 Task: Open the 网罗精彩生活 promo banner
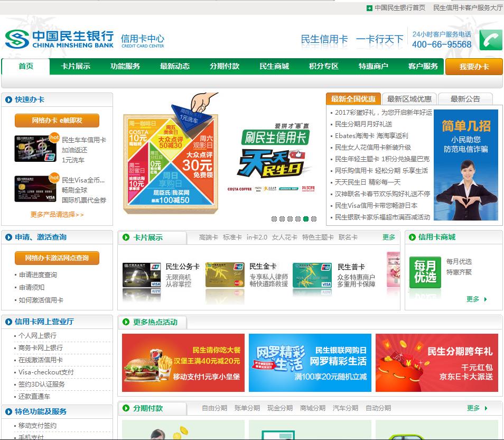click(310, 363)
